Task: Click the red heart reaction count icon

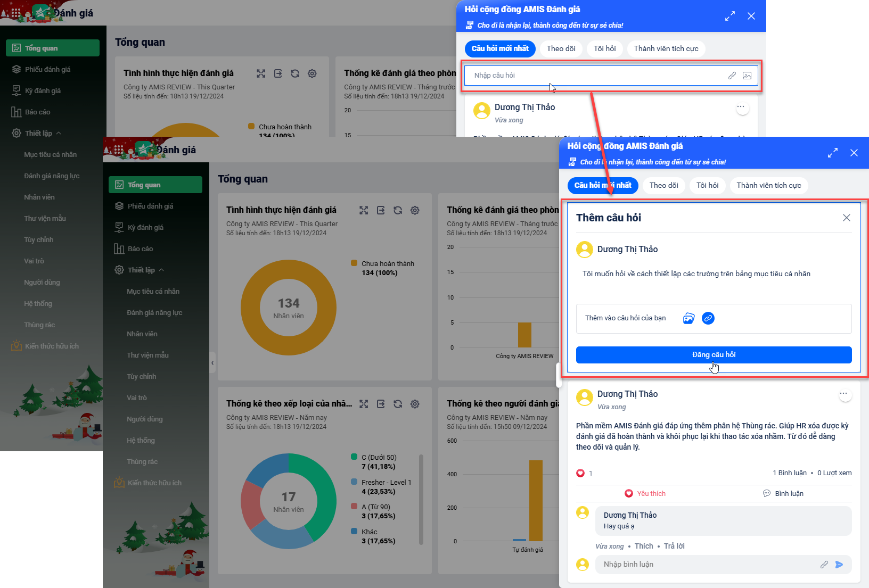Action: tap(580, 473)
